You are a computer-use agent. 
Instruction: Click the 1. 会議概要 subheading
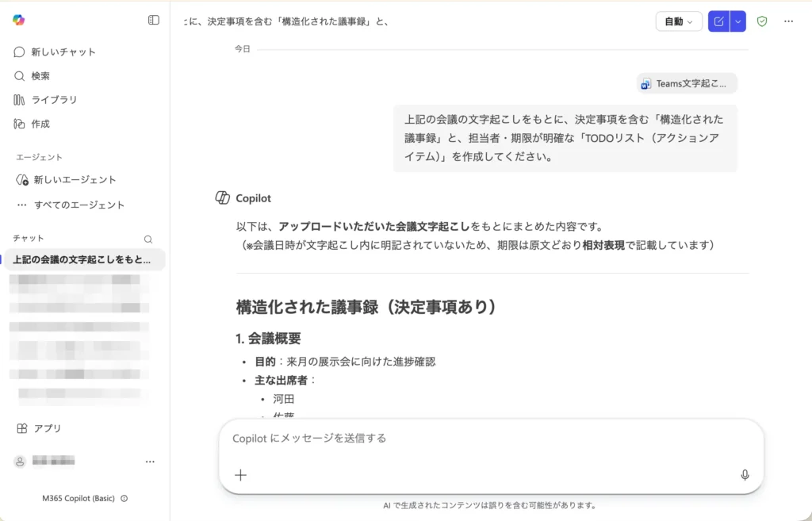(x=268, y=339)
